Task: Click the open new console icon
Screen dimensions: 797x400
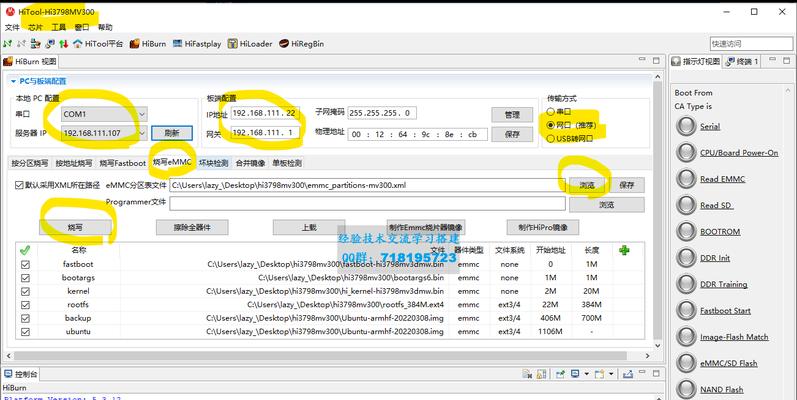Action: point(599,374)
